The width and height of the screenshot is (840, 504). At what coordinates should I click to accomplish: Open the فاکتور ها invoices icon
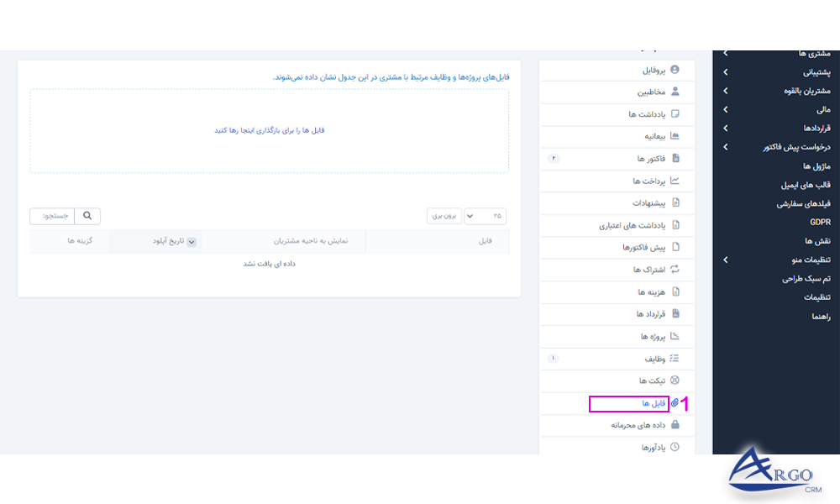676,158
